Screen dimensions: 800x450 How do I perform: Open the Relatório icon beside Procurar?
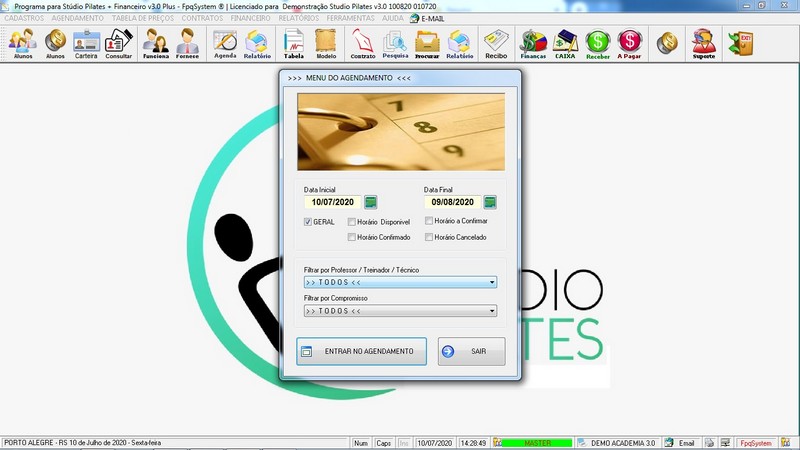pos(459,44)
